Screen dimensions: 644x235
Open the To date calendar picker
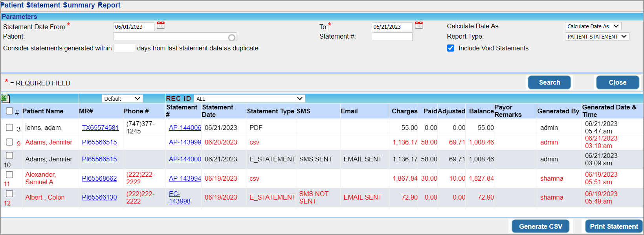(x=419, y=25)
